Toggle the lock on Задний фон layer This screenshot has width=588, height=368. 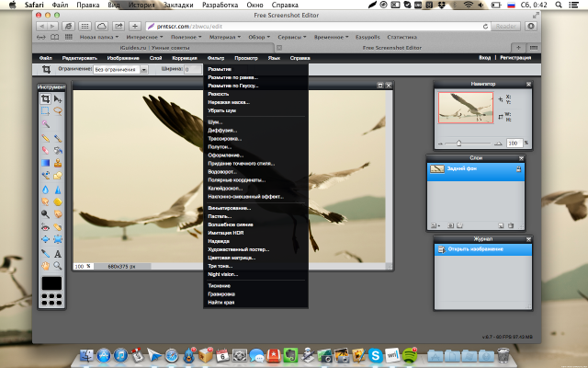point(518,169)
